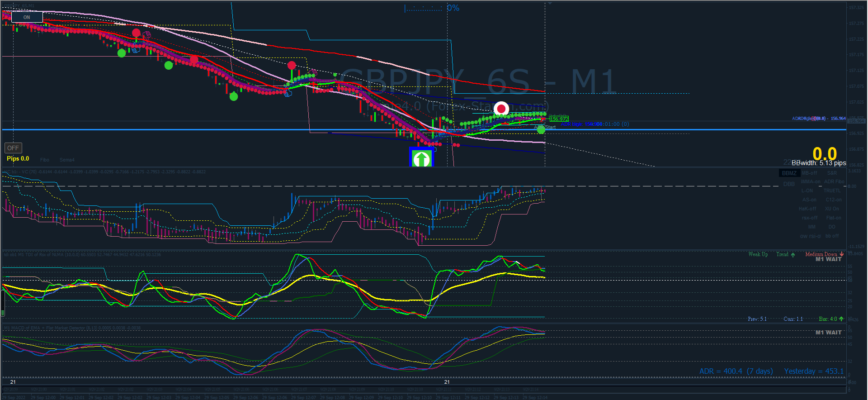
Task: Click the S&R button
Action: (x=832, y=173)
